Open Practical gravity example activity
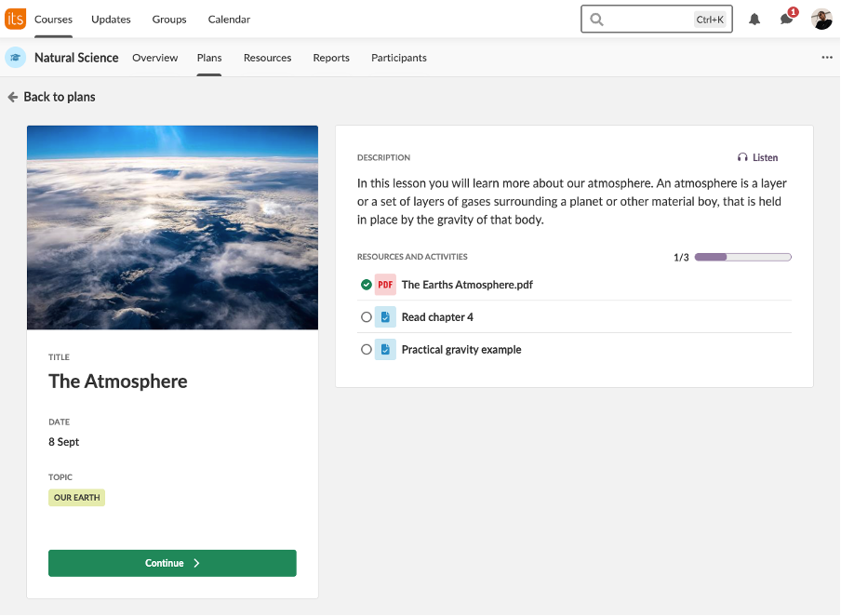841x616 pixels. point(461,349)
